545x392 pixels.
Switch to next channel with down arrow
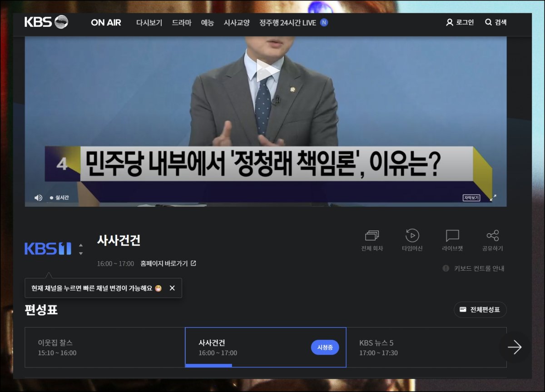[x=81, y=253]
